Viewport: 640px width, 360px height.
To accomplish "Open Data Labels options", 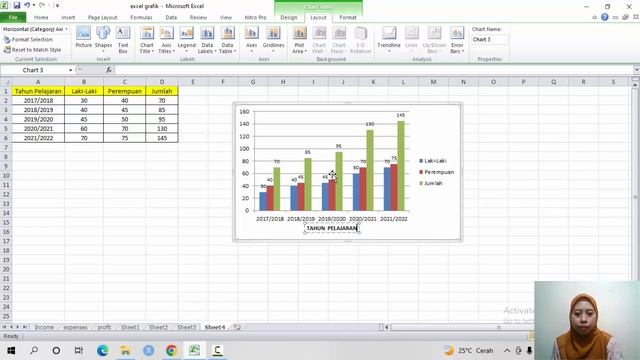I will 207,39.
